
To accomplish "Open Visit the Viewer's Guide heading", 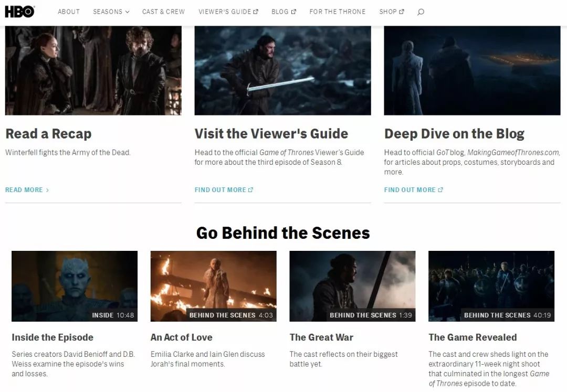I will tap(271, 134).
